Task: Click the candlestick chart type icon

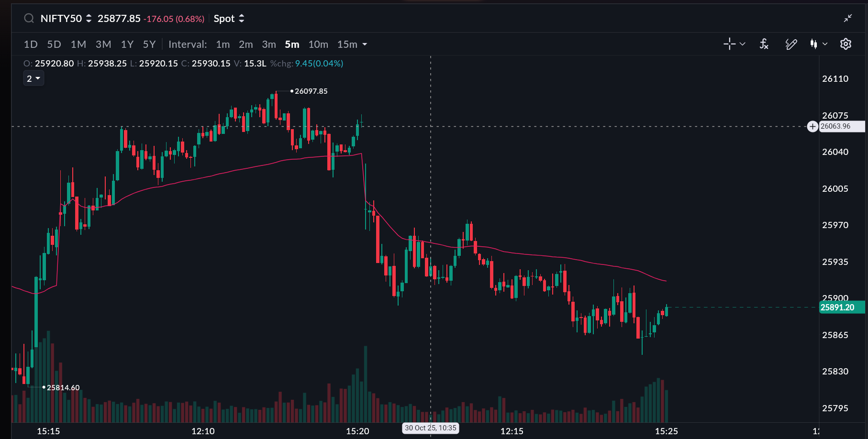Action: (x=813, y=44)
